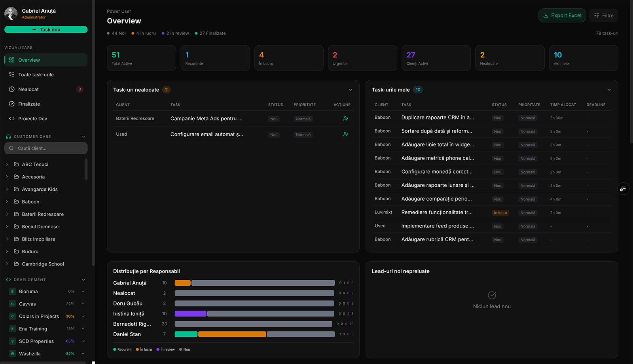Collapse the Development section
Image resolution: width=633 pixels, height=364 pixels.
click(x=83, y=280)
